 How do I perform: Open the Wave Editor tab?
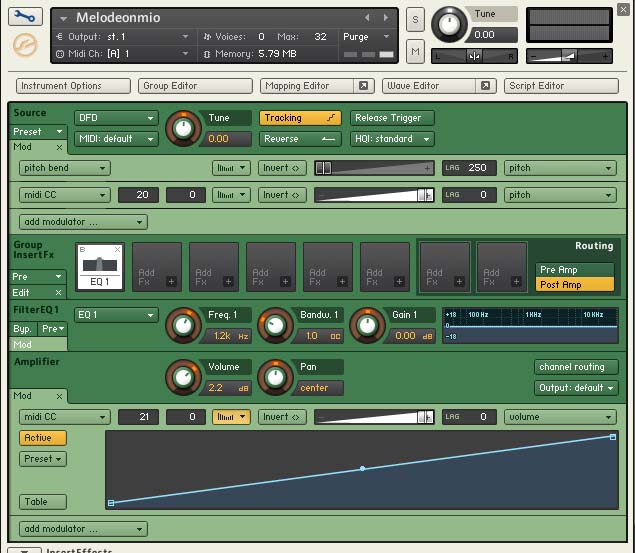point(429,86)
